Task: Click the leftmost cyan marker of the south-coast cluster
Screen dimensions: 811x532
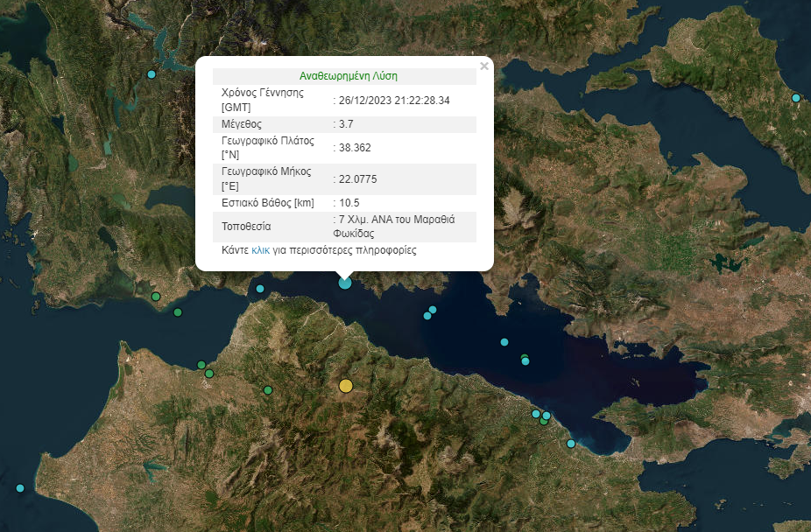Action: (x=536, y=414)
